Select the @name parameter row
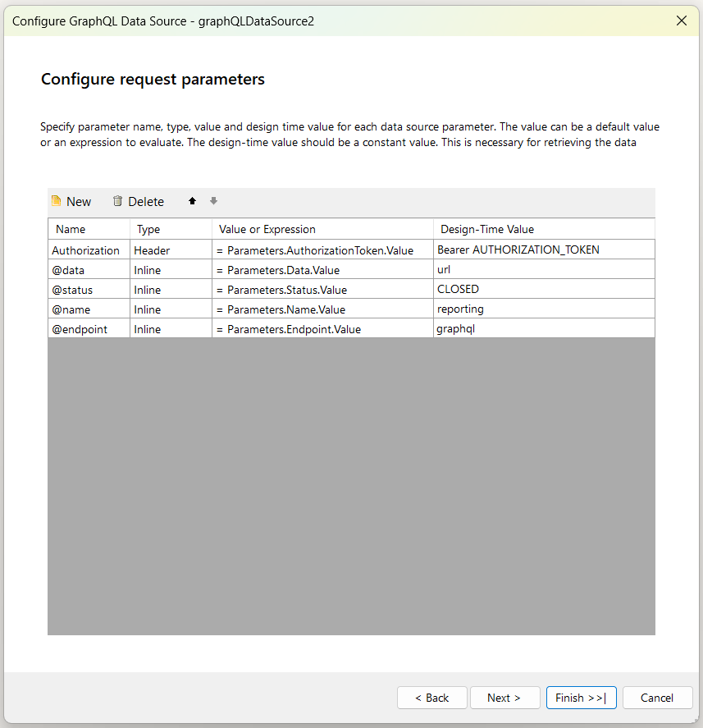The width and height of the screenshot is (703, 728). (85, 309)
